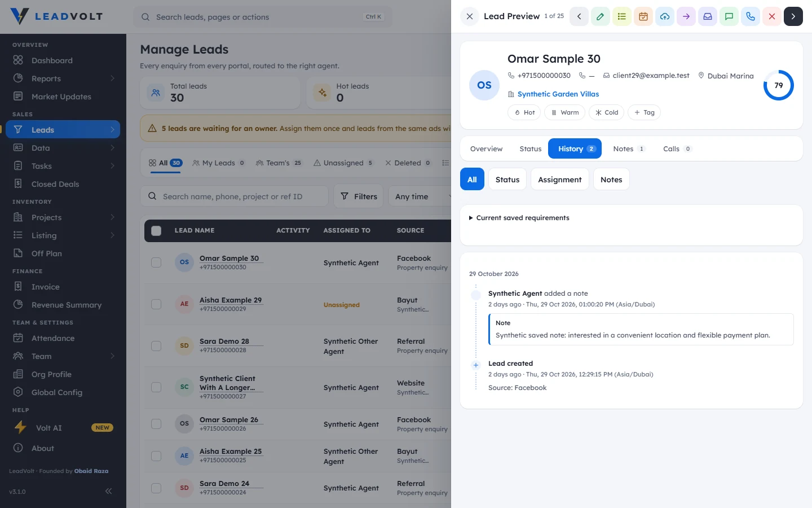
Task: Click the global search leads input field
Action: [263, 17]
